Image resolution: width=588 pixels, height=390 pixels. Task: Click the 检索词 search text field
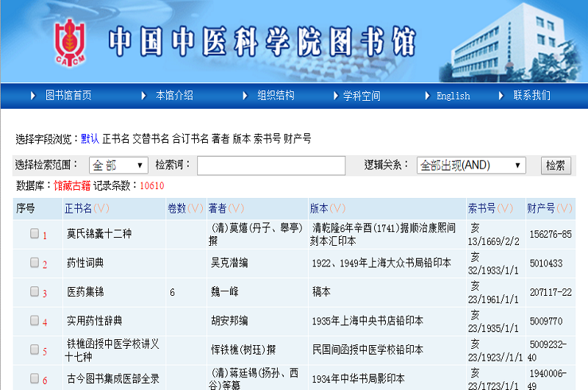click(271, 166)
